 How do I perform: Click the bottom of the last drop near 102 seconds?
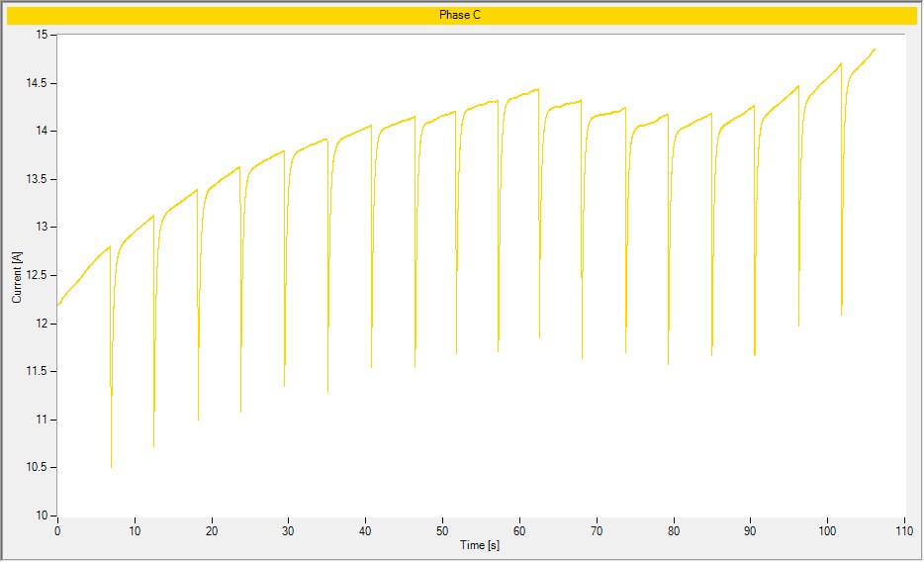(841, 315)
